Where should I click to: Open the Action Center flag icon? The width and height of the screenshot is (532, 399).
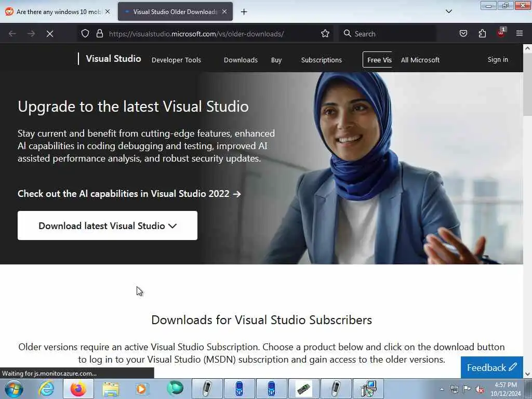(467, 389)
